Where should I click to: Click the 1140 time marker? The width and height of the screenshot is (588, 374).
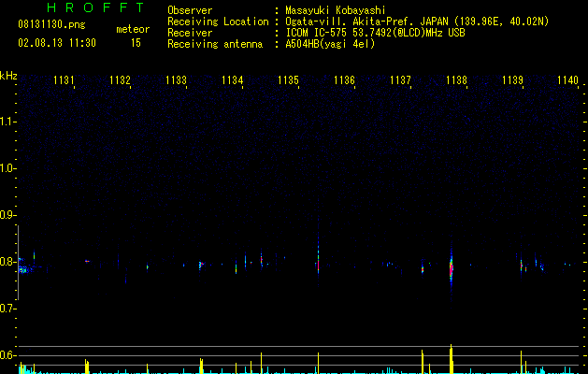pyautogui.click(x=568, y=79)
